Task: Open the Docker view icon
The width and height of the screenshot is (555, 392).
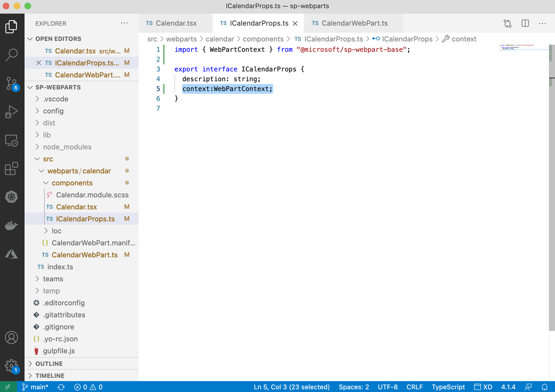Action: (x=12, y=225)
